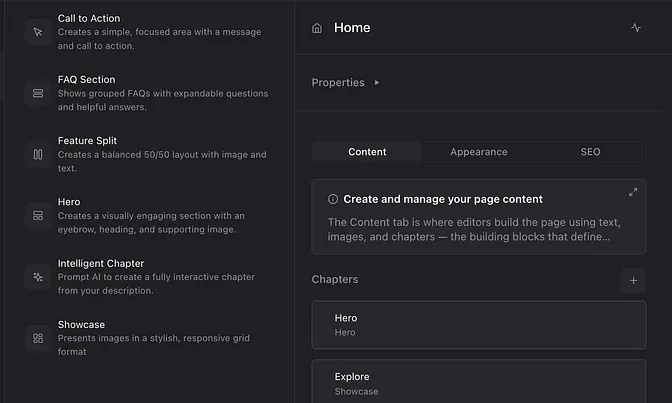672x403 pixels.
Task: Click the Home house icon
Action: pyautogui.click(x=317, y=28)
